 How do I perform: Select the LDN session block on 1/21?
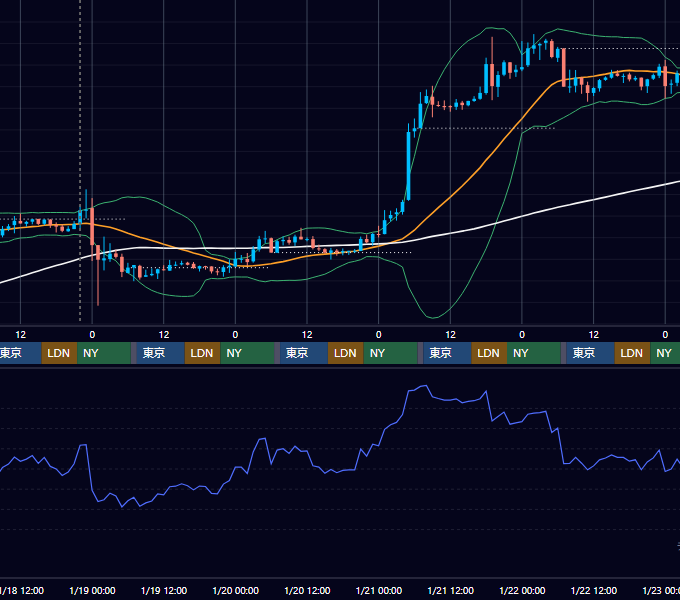point(489,353)
